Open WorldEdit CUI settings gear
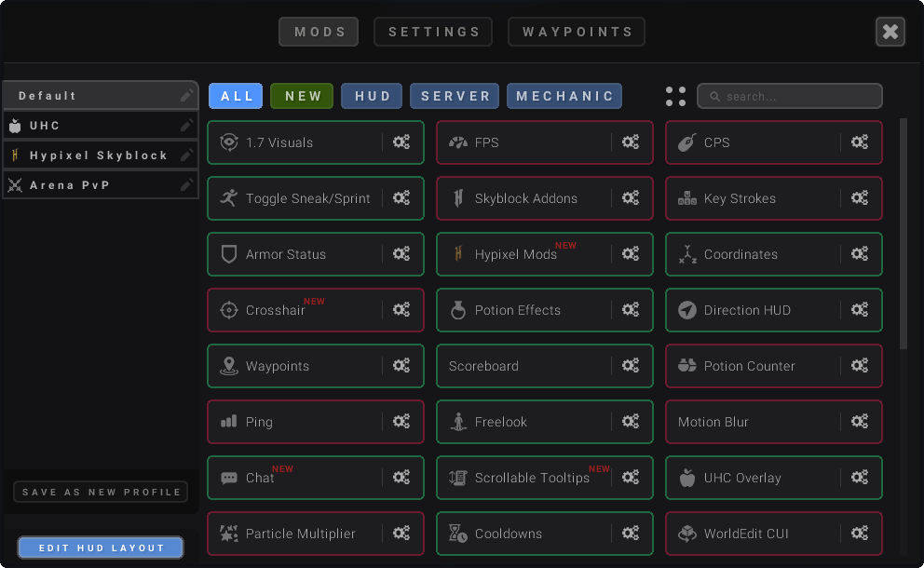The height and width of the screenshot is (568, 924). (x=860, y=534)
